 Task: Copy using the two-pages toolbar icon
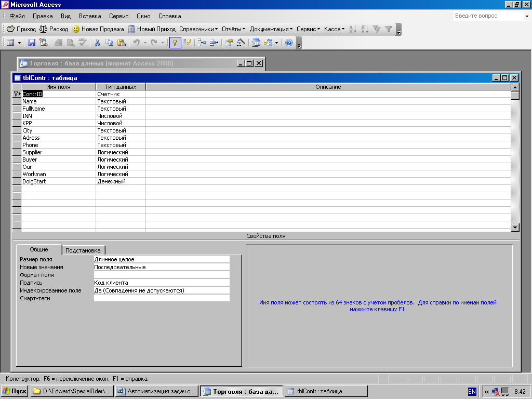coord(109,43)
